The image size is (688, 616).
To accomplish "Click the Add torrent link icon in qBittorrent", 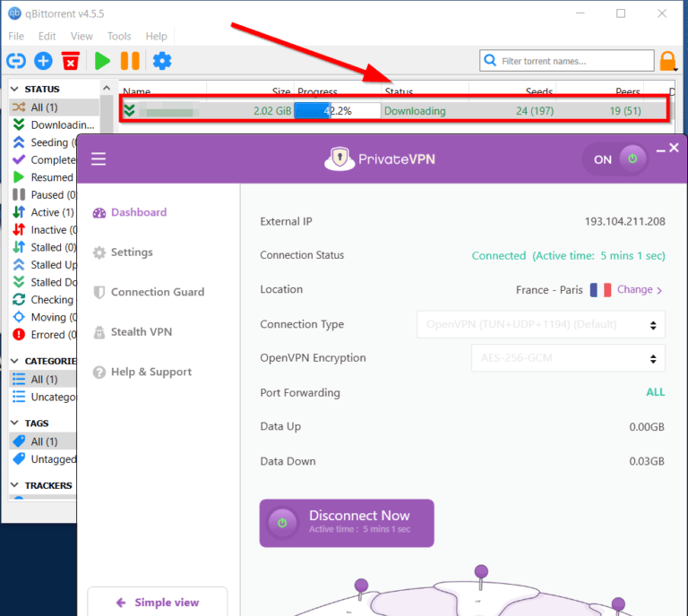I will pyautogui.click(x=16, y=61).
